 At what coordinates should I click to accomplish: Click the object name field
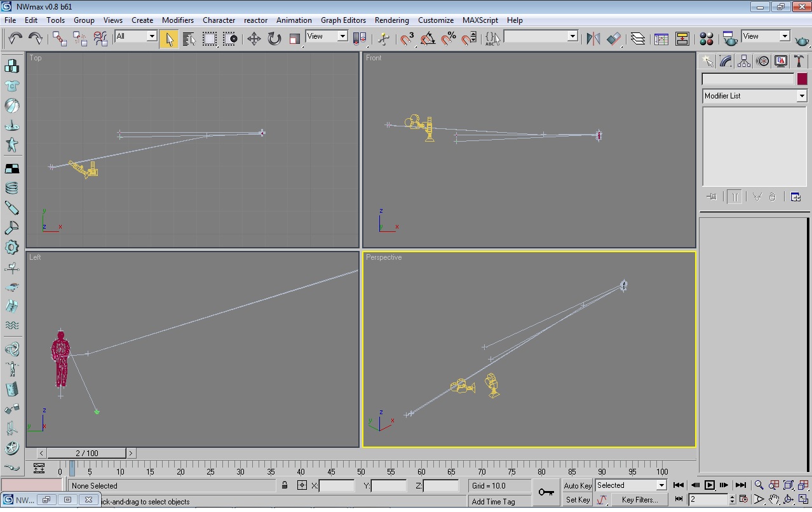748,79
